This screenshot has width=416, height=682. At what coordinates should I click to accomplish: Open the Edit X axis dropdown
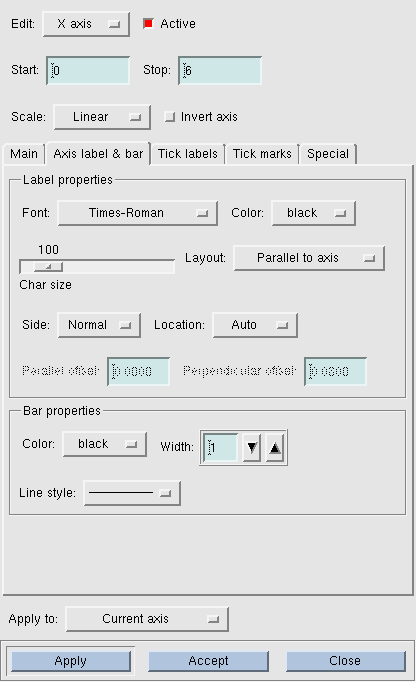click(x=86, y=24)
